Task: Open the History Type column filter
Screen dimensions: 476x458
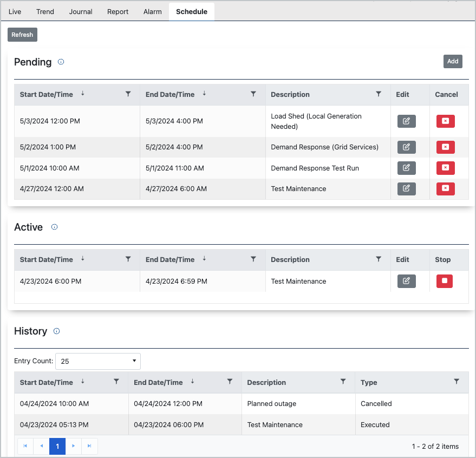Action: click(457, 382)
